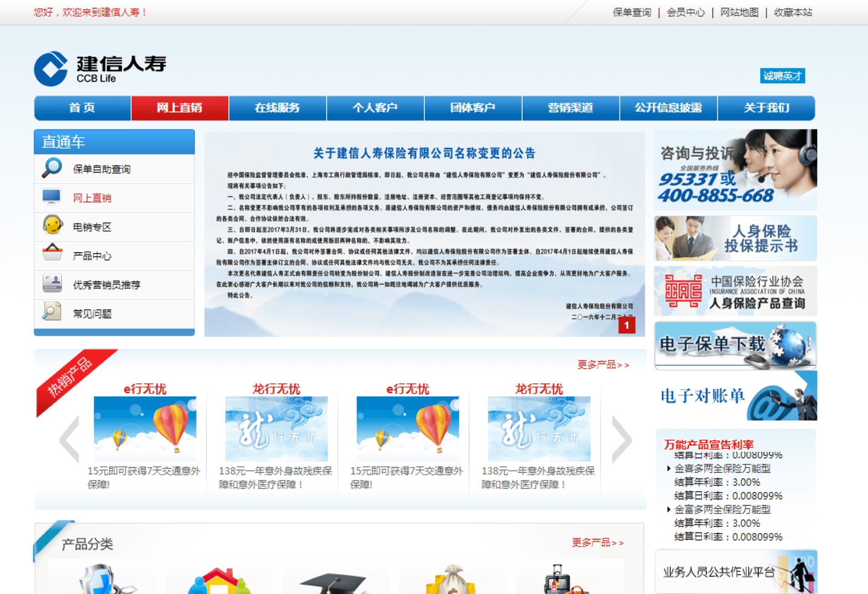Click the document search icon beside 常见问题
The height and width of the screenshot is (594, 868).
tap(52, 311)
